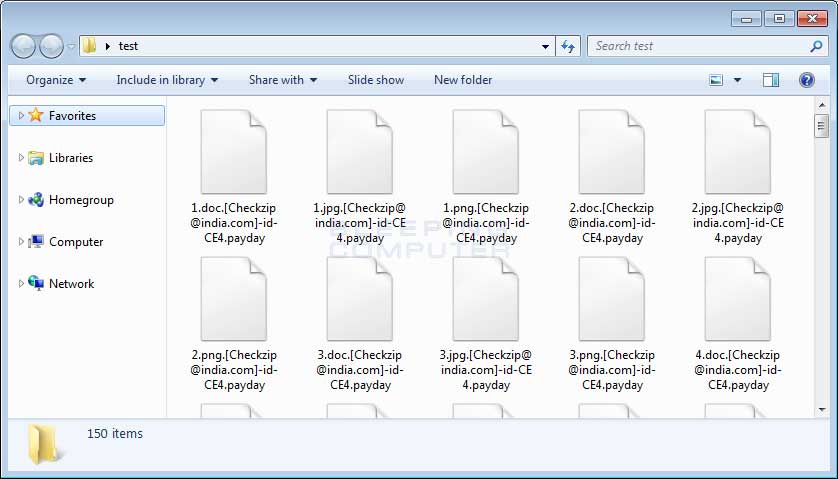Click the folder icon in address bar

90,45
